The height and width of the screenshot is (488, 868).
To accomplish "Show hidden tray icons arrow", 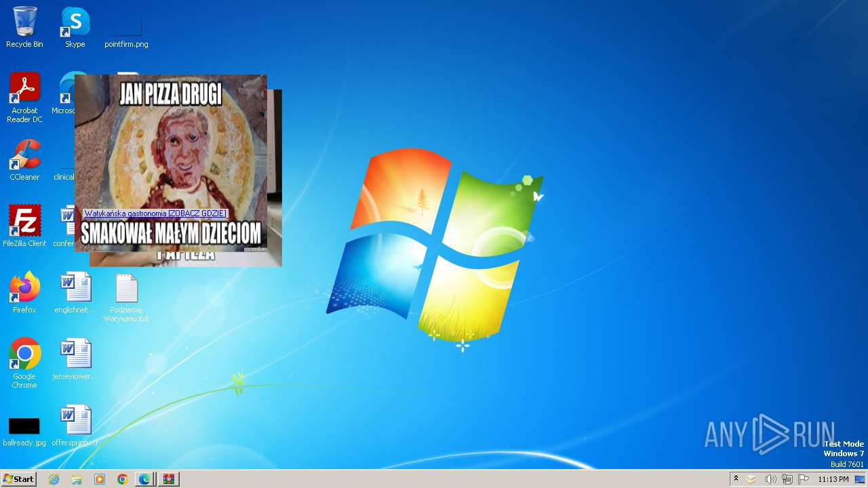I will tap(736, 479).
